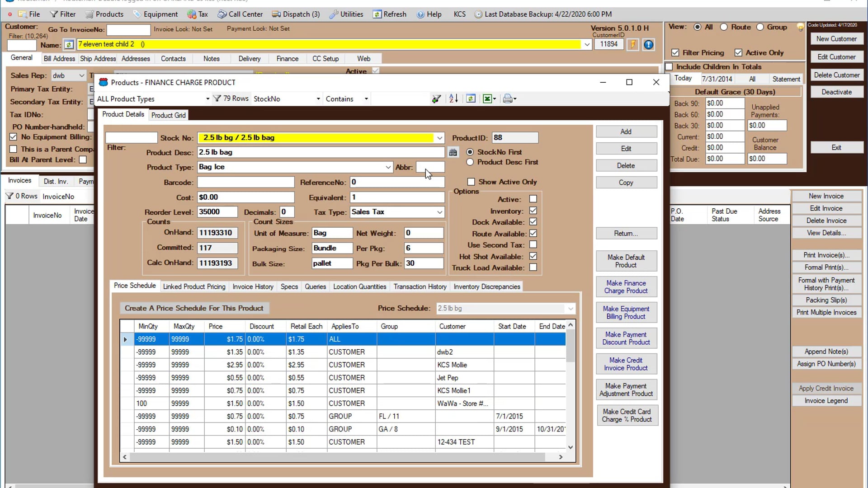Expand the Stock No dropdown

click(x=439, y=138)
